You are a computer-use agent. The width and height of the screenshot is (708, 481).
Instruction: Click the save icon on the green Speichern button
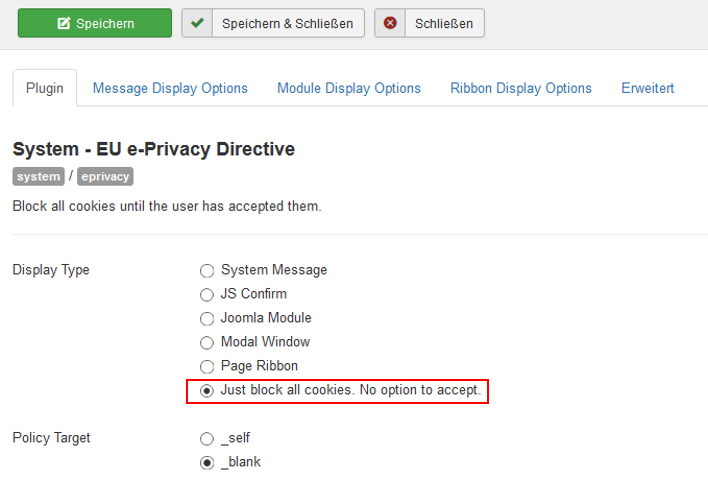tap(64, 24)
